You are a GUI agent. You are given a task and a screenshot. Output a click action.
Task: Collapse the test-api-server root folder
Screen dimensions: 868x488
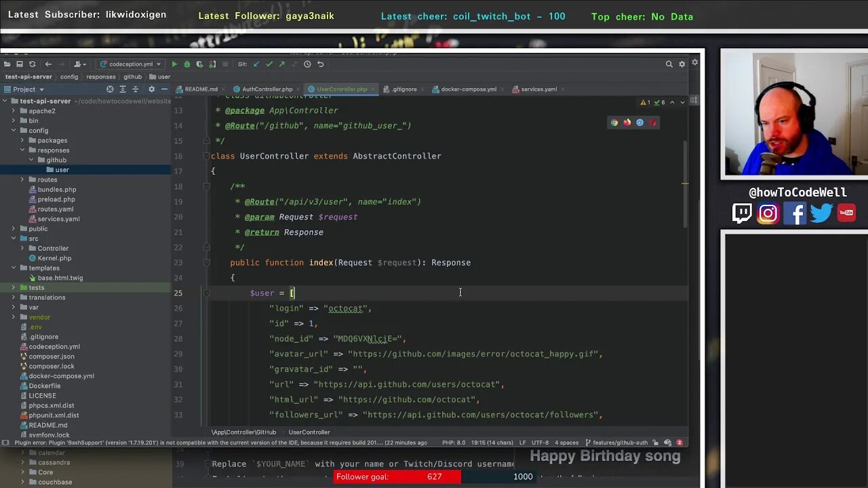(5, 101)
